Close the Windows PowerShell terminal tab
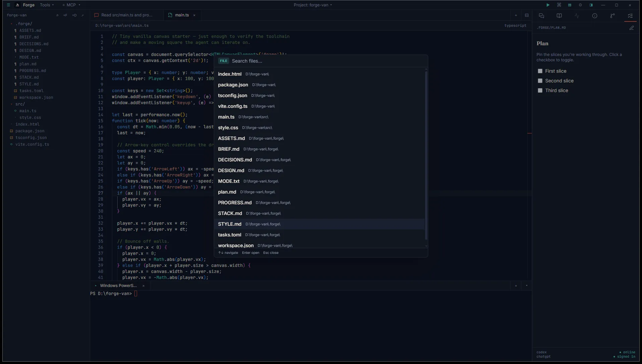Viewport: 642px width, 364px height. pyautogui.click(x=143, y=286)
